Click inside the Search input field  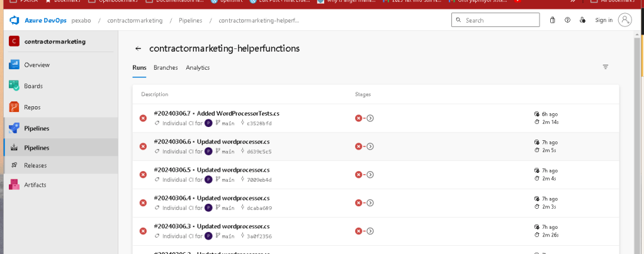pos(495,20)
